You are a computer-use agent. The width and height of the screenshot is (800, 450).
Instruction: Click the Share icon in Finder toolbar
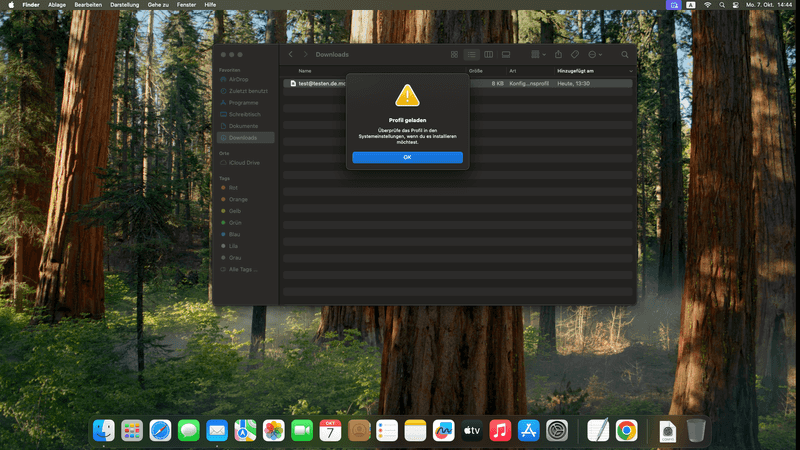[x=559, y=54]
